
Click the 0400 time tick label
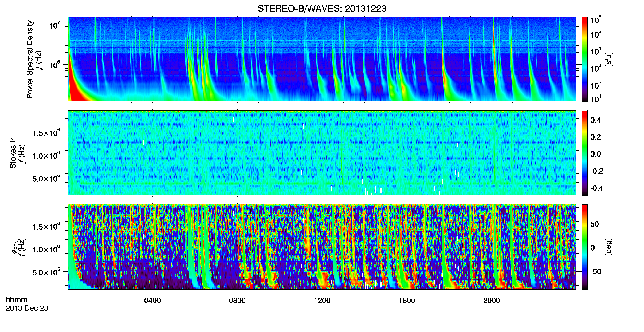pyautogui.click(x=152, y=301)
